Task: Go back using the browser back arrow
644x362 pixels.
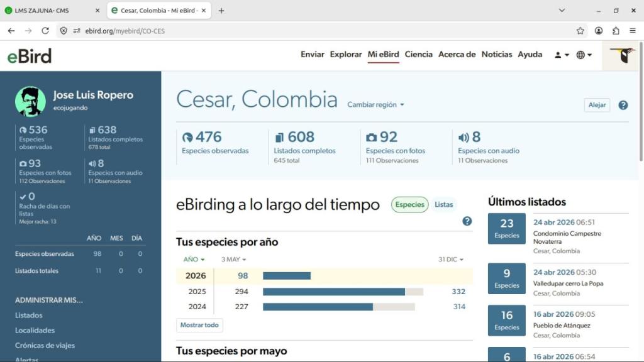Action: click(11, 31)
